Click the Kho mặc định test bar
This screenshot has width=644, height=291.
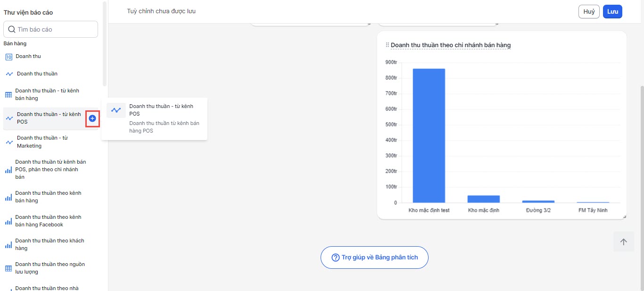[429, 136]
